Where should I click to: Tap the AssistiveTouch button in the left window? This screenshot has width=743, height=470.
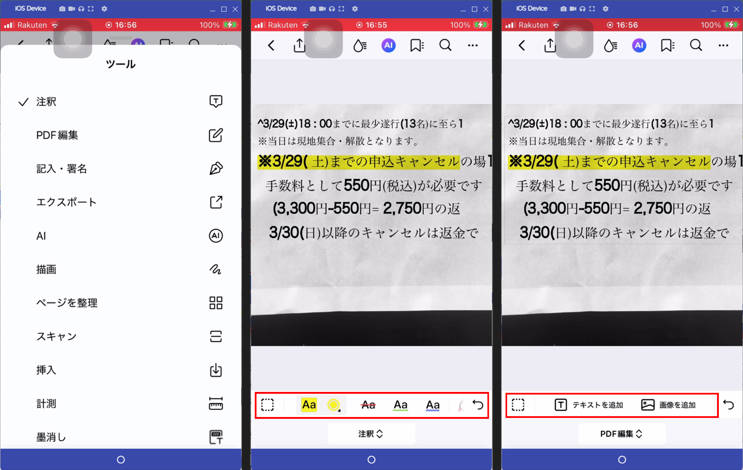coord(72,40)
